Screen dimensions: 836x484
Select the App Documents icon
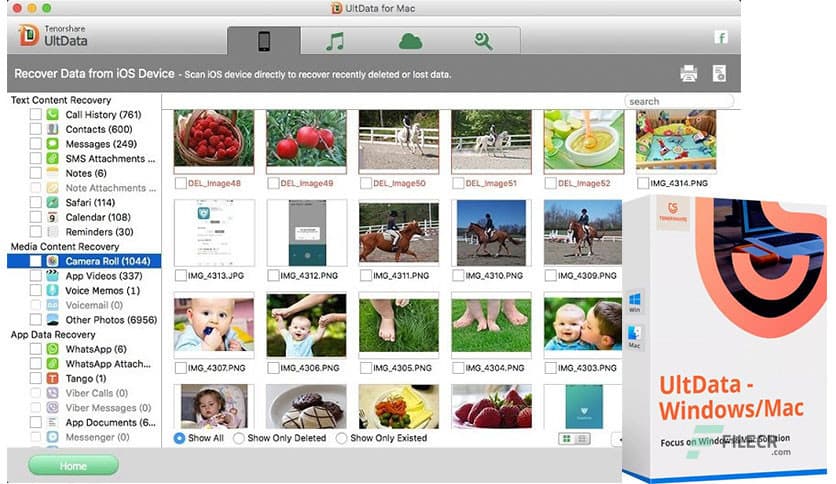pos(52,422)
